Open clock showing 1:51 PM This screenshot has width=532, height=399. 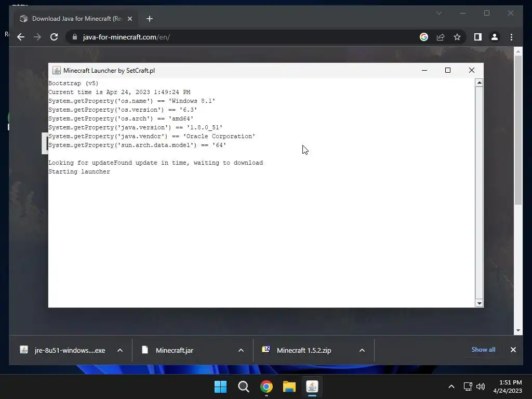point(508,387)
